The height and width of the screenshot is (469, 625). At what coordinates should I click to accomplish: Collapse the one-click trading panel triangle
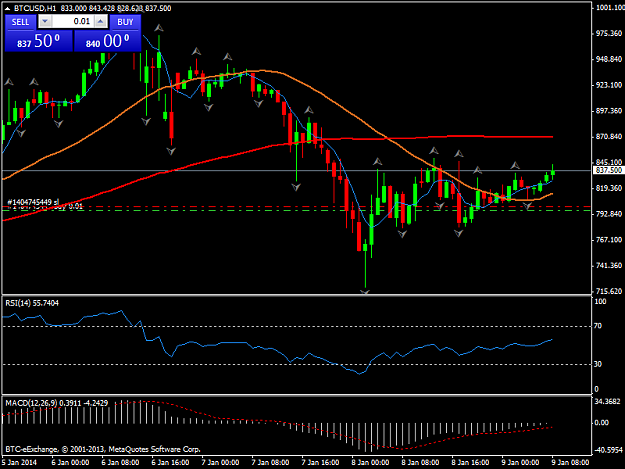(x=7, y=8)
